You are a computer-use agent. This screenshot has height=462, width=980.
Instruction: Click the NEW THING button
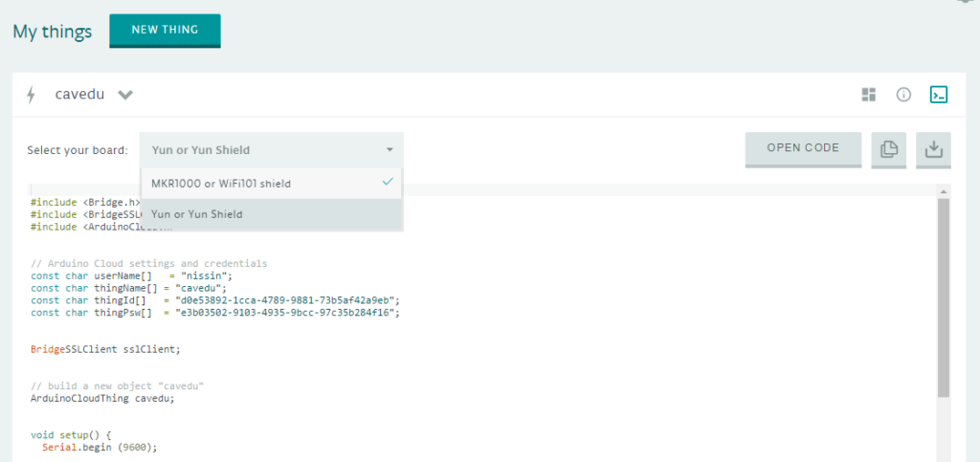[165, 30]
